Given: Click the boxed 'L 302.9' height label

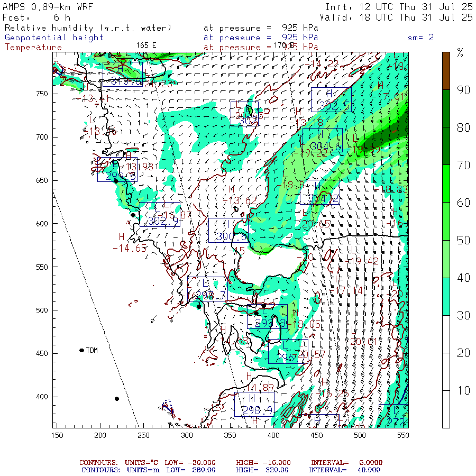Looking at the screenshot, I should (160, 214).
